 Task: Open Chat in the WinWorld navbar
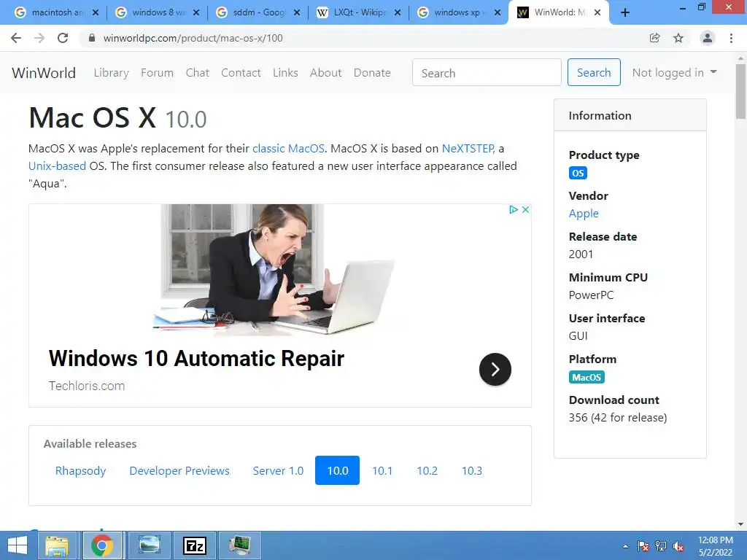coord(197,73)
